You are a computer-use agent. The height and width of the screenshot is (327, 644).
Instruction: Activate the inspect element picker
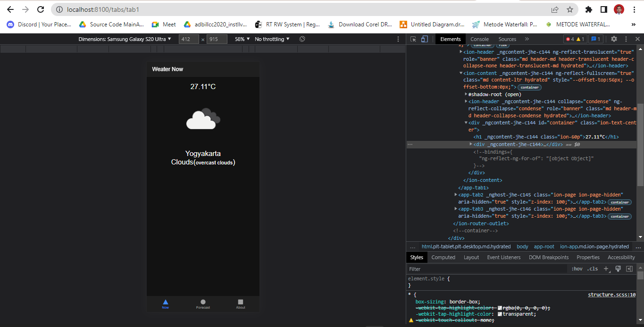413,39
